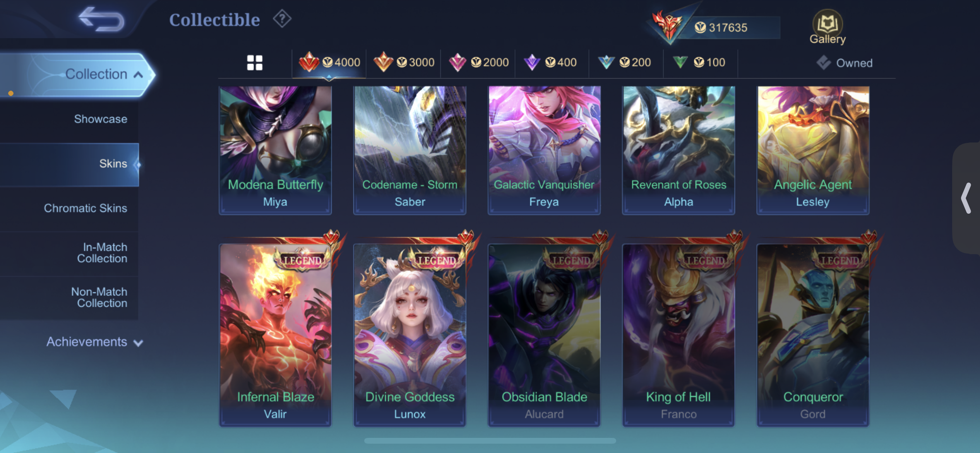Image resolution: width=980 pixels, height=453 pixels.
Task: Filter by the 4000 points red gem tier
Action: (x=329, y=62)
